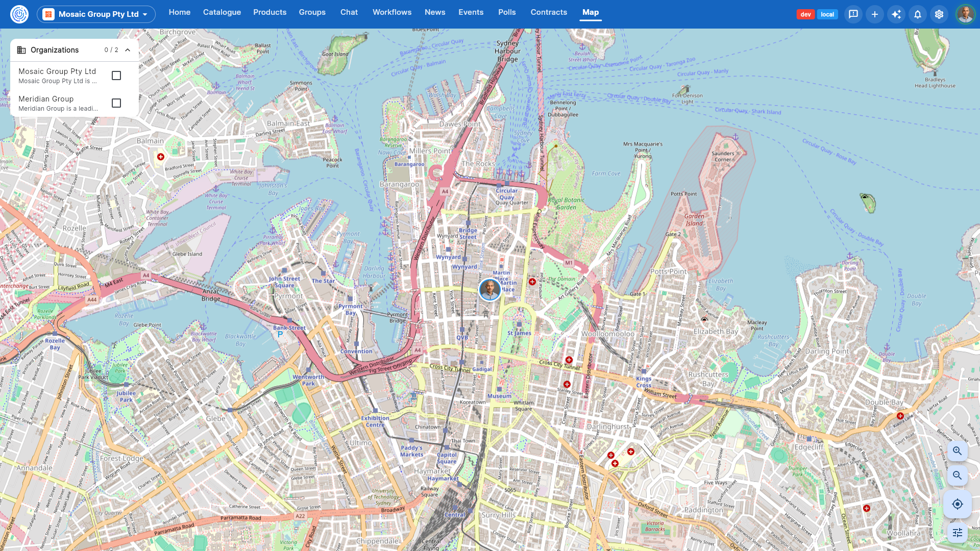
Task: Click the red marker in Balmain
Action: tap(161, 157)
